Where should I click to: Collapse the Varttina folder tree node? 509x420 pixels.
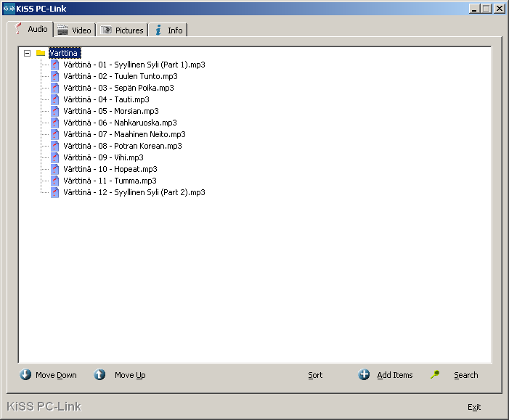pyautogui.click(x=28, y=53)
